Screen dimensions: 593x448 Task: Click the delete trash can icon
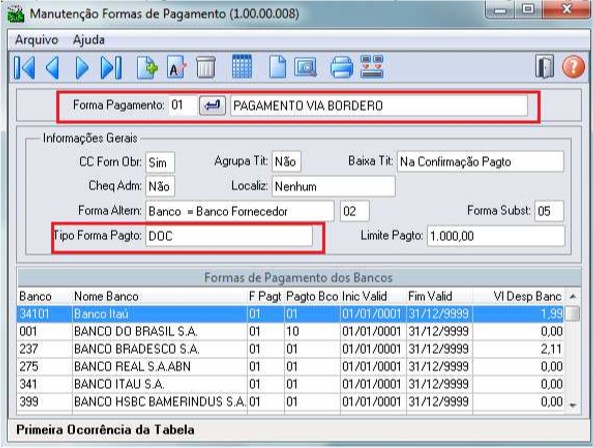coord(206,67)
